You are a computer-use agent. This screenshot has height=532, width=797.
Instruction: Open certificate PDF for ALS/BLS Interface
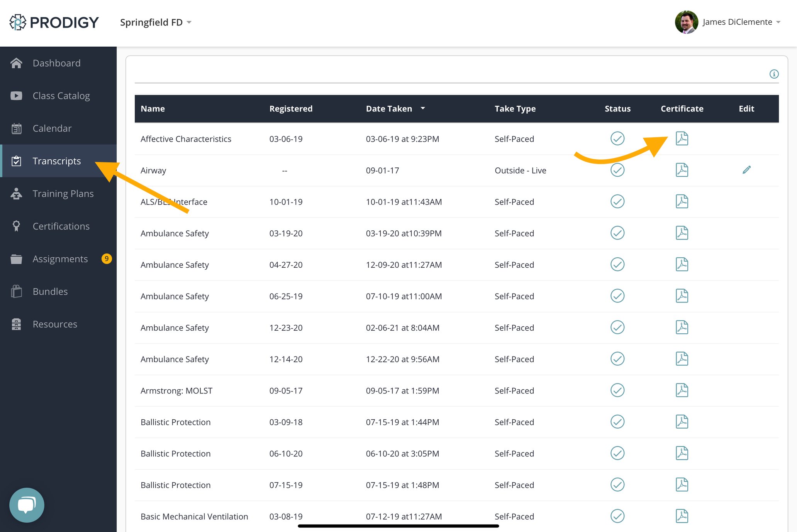click(x=682, y=201)
